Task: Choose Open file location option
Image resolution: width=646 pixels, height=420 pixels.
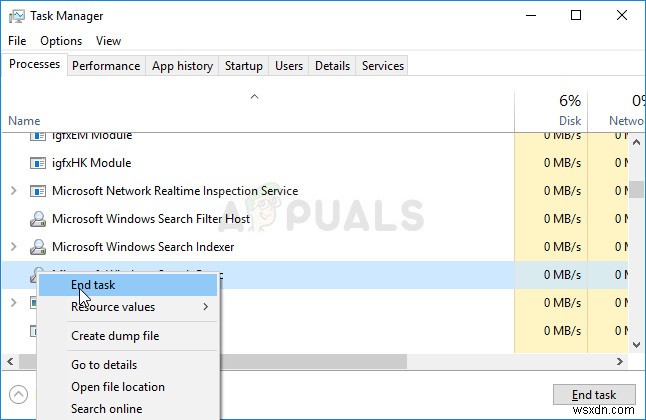Action: point(118,387)
